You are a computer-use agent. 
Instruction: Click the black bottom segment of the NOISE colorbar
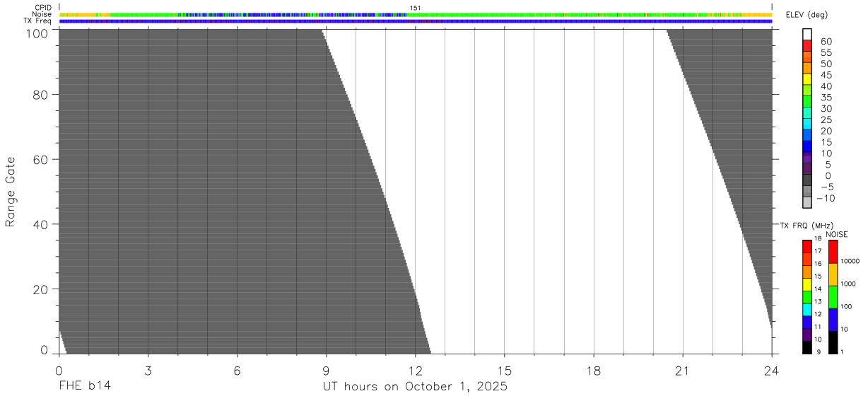pyautogui.click(x=833, y=343)
